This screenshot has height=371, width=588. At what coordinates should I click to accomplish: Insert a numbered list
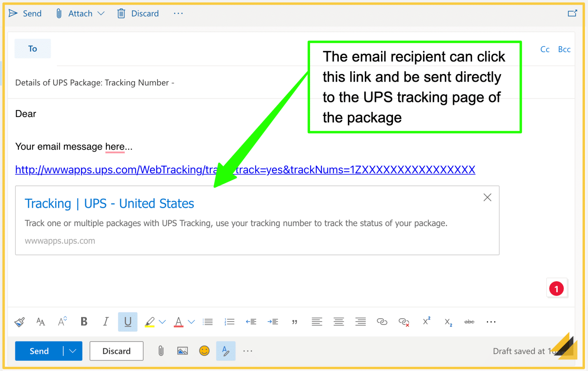230,322
